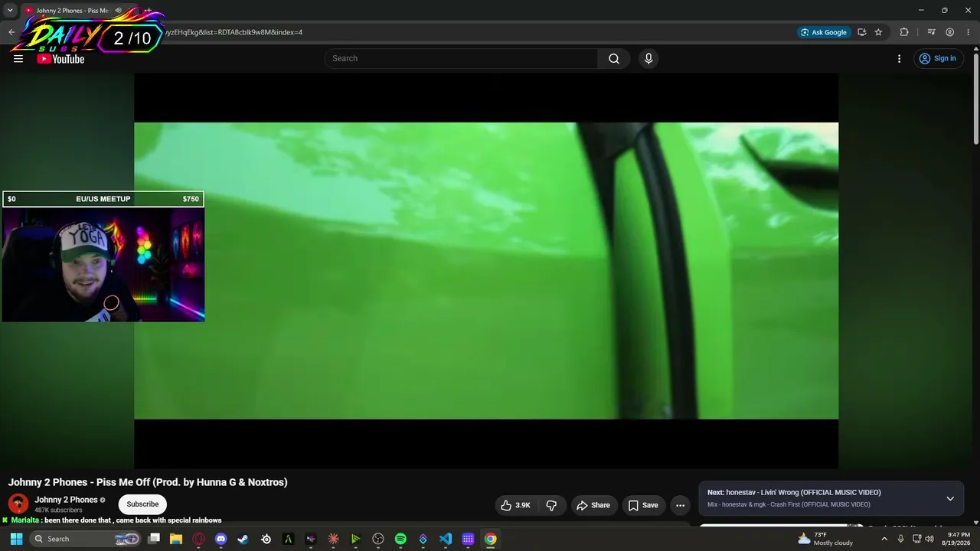
Task: Open the Johnny 2 Phones channel name link
Action: [x=66, y=500]
